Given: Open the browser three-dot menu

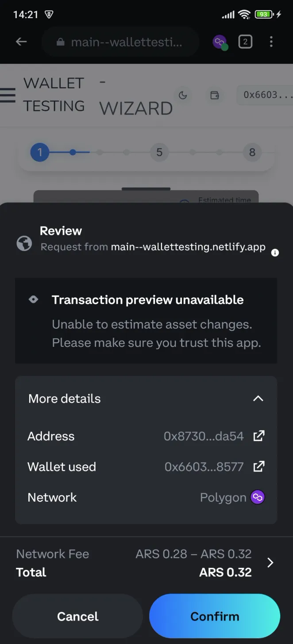Looking at the screenshot, I should (x=271, y=42).
